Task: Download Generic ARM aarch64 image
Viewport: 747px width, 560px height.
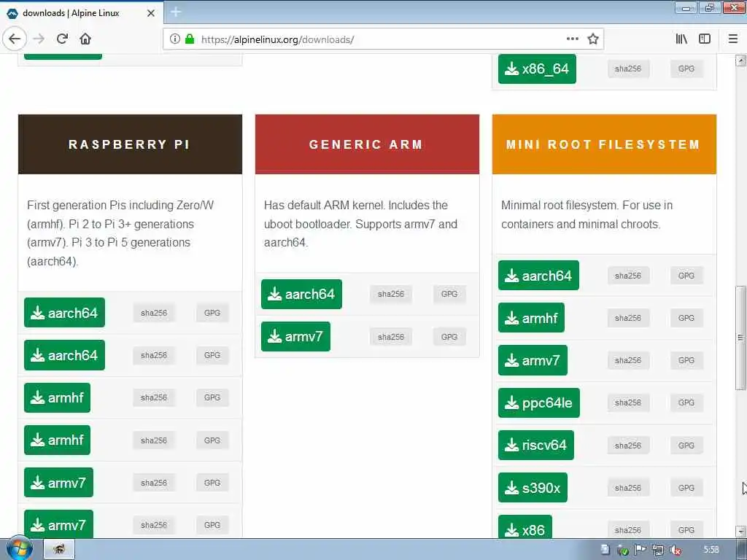Action: click(301, 295)
